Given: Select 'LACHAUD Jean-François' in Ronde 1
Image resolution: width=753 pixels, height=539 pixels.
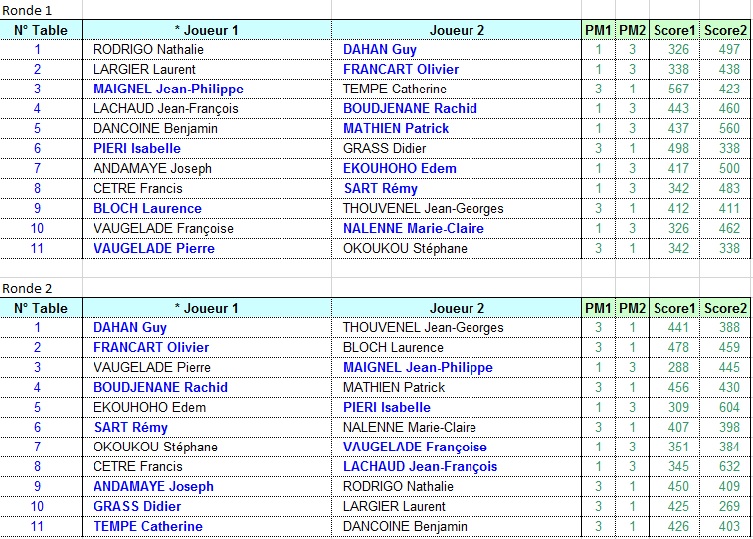Looking at the screenshot, I should click(x=166, y=109).
